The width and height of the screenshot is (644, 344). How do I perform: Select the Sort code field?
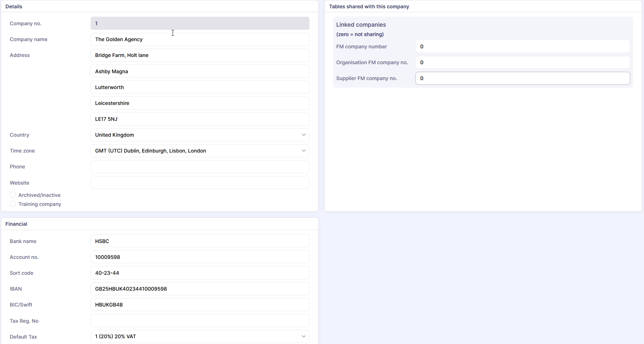pos(200,273)
